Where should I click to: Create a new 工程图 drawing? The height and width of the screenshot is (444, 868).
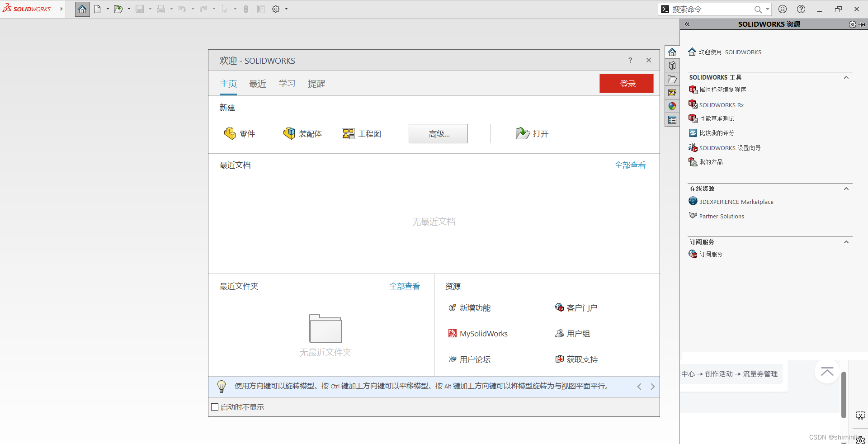362,134
